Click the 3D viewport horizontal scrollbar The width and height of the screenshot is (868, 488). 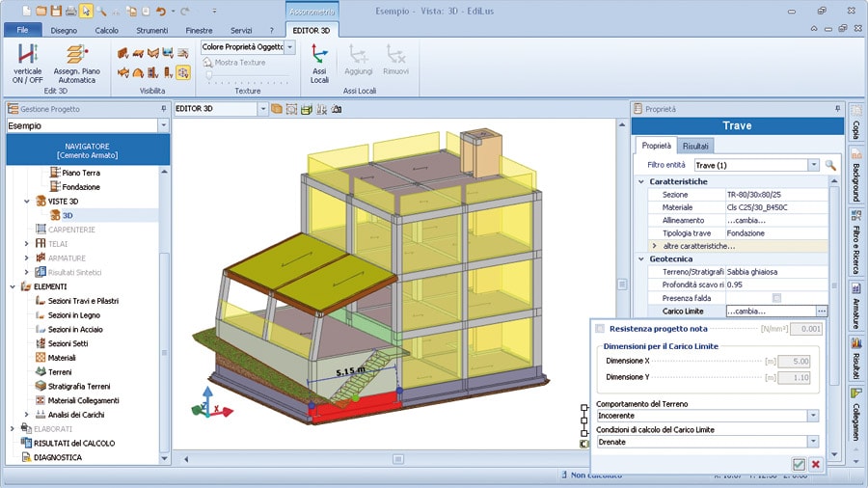tap(398, 459)
